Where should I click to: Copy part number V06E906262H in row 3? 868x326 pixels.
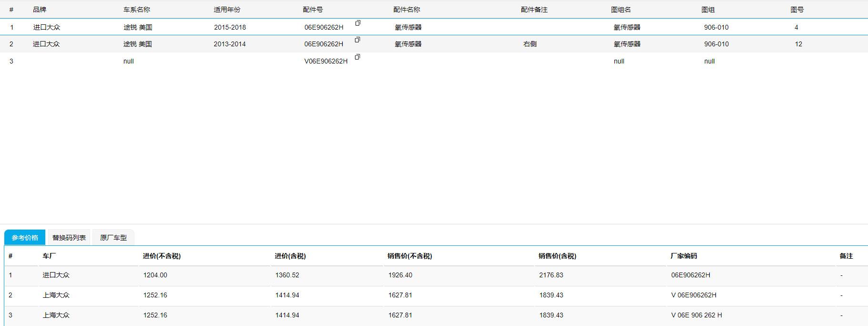357,57
